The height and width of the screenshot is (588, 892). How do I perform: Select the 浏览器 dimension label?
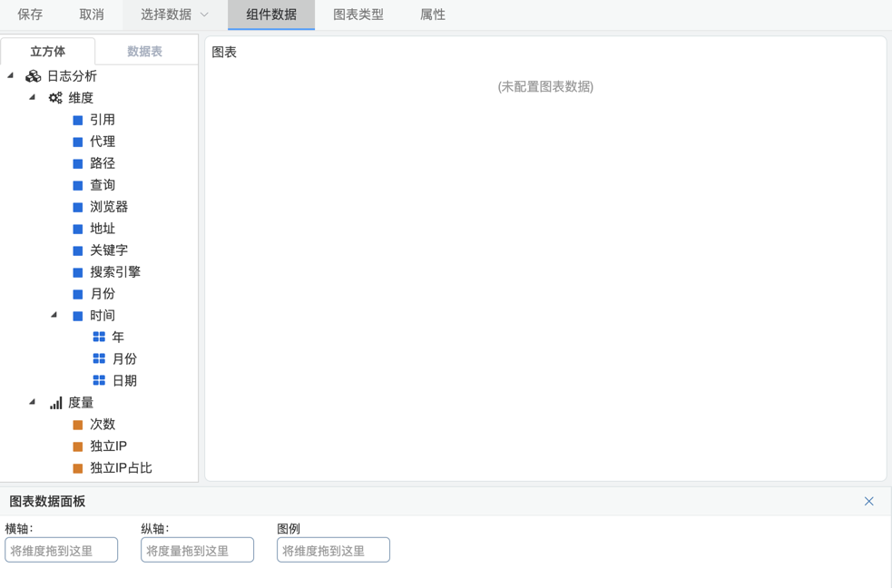(109, 207)
